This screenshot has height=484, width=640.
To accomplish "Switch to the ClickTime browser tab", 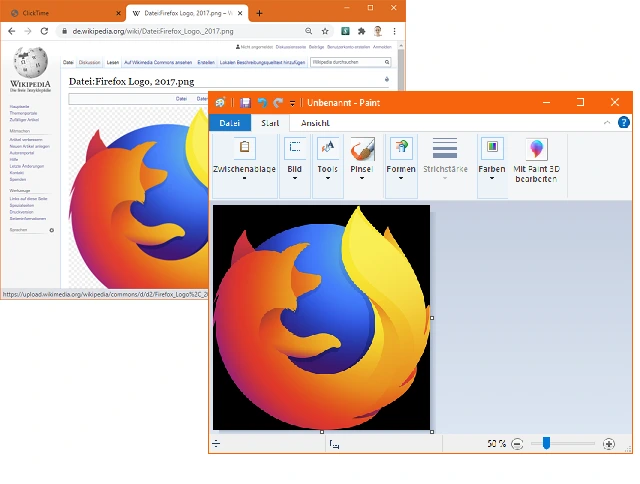I will tap(65, 13).
